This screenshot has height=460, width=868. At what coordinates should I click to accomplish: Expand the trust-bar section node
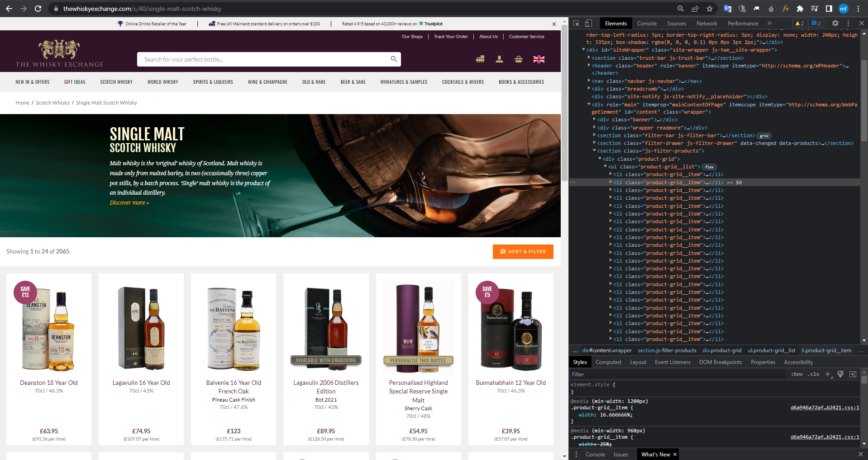(589, 57)
